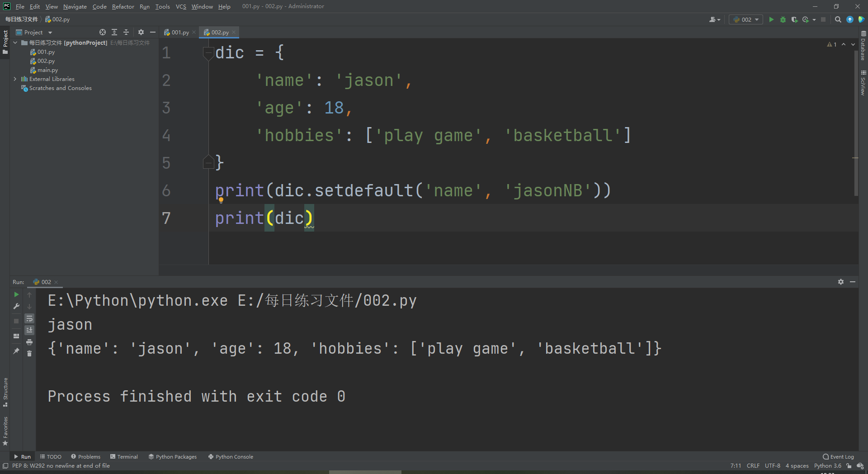Screen dimensions: 868x474
Task: Open the Python Packages tool window
Action: pos(173,457)
